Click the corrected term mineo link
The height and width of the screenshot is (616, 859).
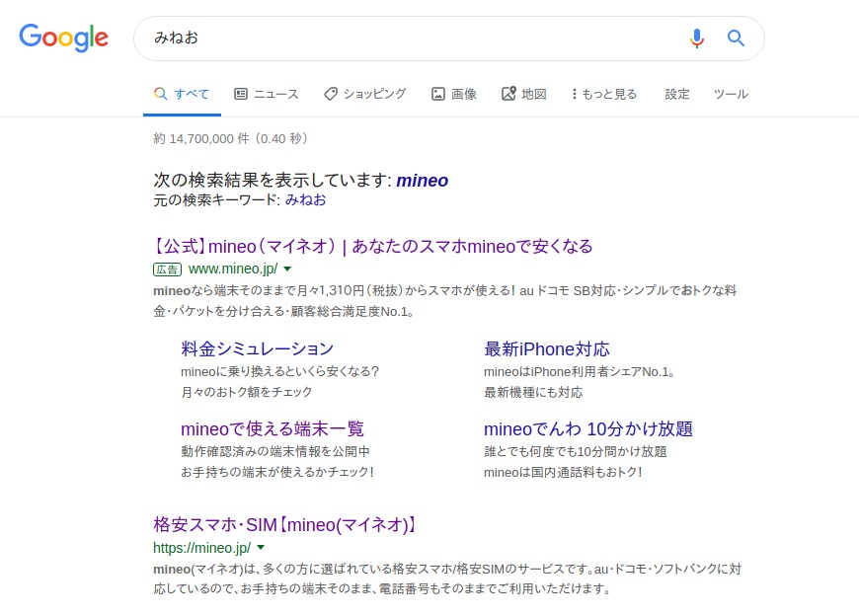point(423,180)
